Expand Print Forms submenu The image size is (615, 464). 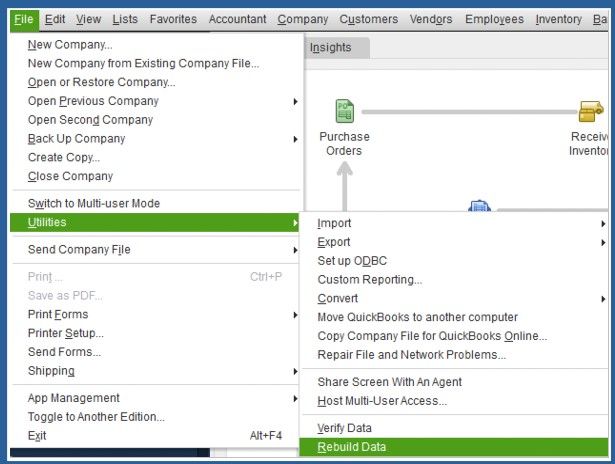pyautogui.click(x=155, y=315)
